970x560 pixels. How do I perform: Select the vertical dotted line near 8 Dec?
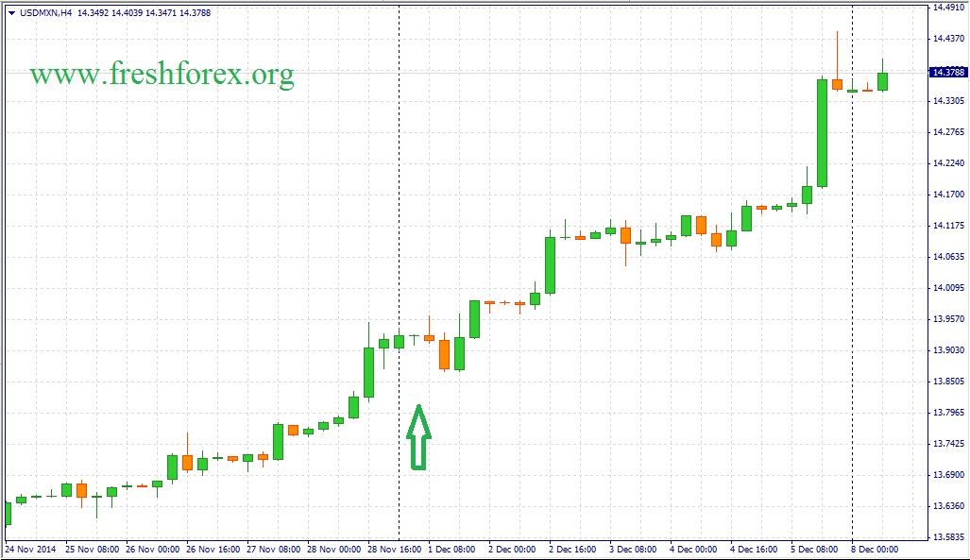(853, 283)
